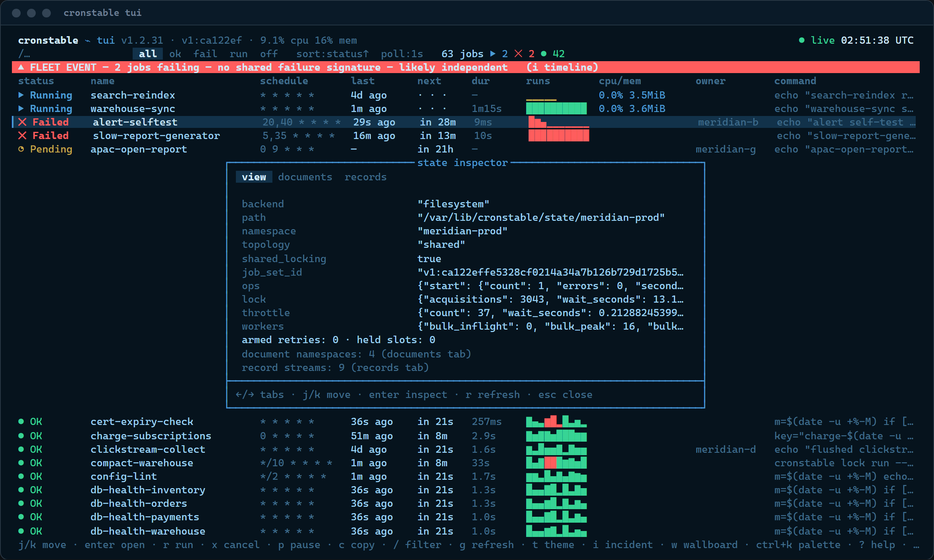Viewport: 934px width, 560px height.
Task: Click the OK status dot for db-health-inventory
Action: [21, 490]
